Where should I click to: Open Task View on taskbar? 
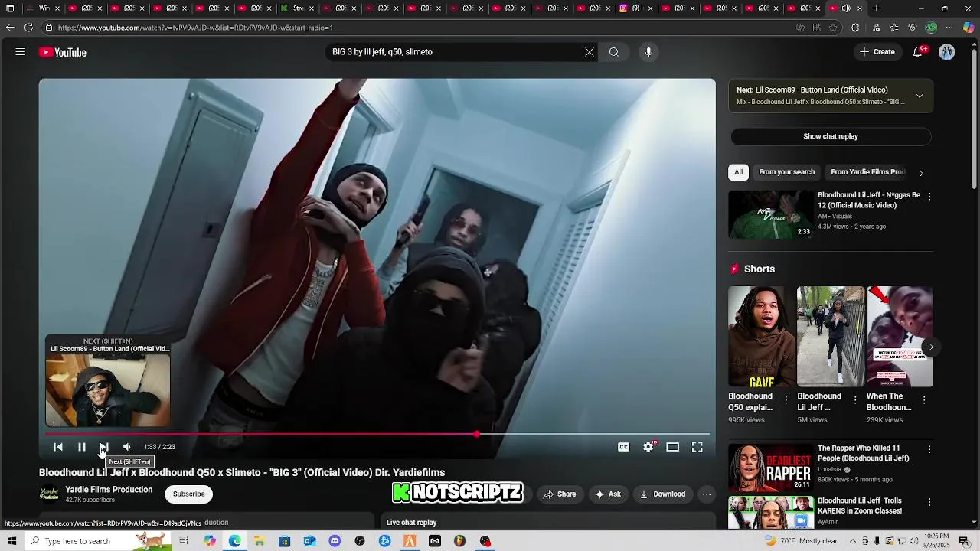pos(184,541)
